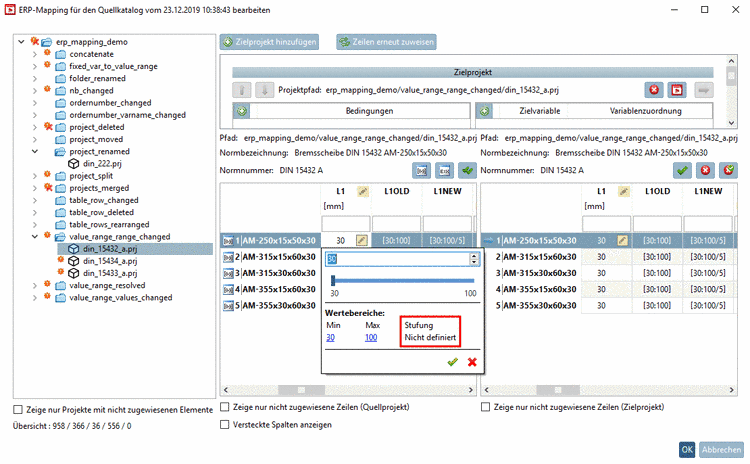This screenshot has width=750, height=464.
Task: Expand the projects_merged folder
Action: coord(34,188)
